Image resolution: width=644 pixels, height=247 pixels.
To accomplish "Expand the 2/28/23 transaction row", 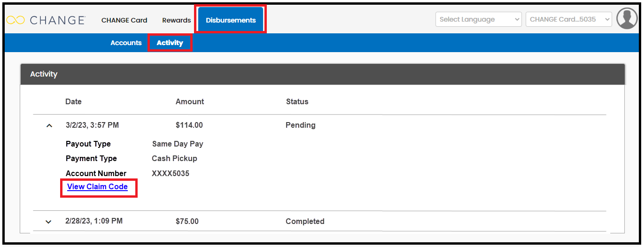I will [48, 222].
